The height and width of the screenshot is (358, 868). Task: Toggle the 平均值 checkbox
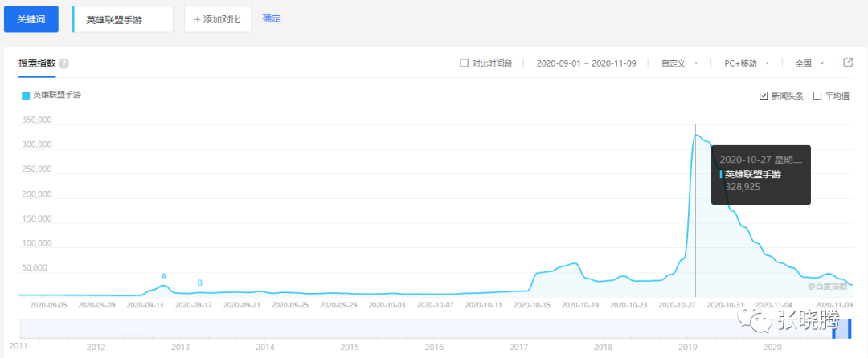(817, 96)
